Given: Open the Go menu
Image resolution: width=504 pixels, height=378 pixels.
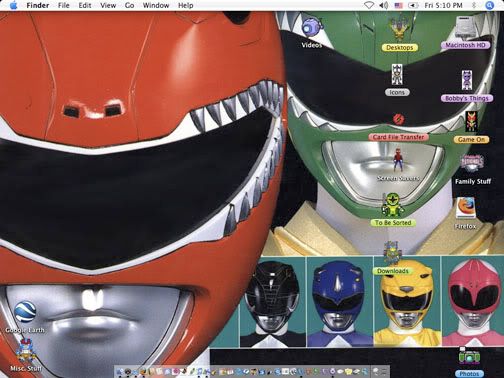Looking at the screenshot, I should pyautogui.click(x=129, y=5).
